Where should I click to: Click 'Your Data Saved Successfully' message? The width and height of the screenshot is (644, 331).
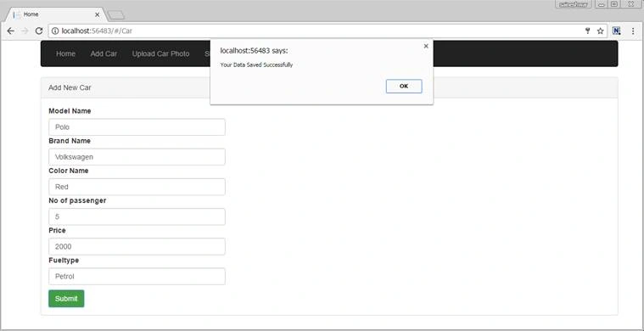[256, 65]
